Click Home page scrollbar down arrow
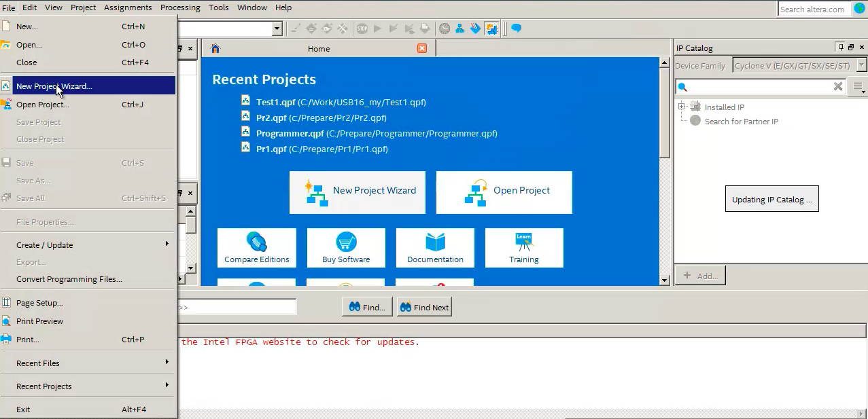 (664, 280)
